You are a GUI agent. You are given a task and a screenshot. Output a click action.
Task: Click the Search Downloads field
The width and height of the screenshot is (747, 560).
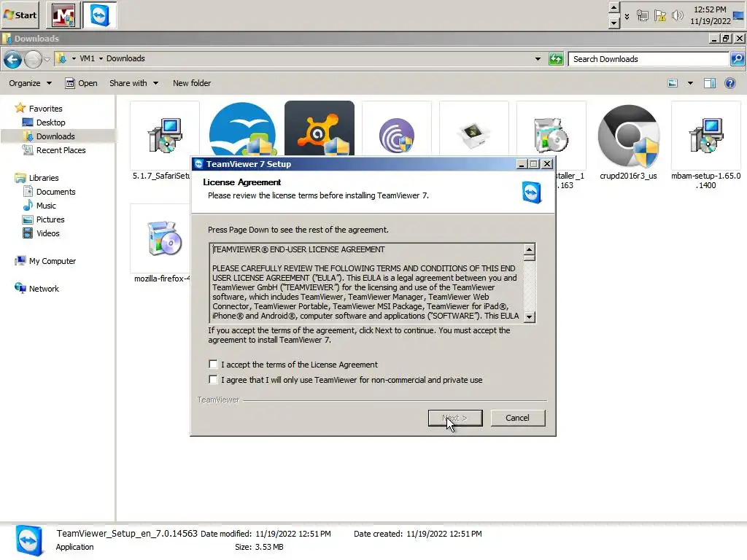649,59
